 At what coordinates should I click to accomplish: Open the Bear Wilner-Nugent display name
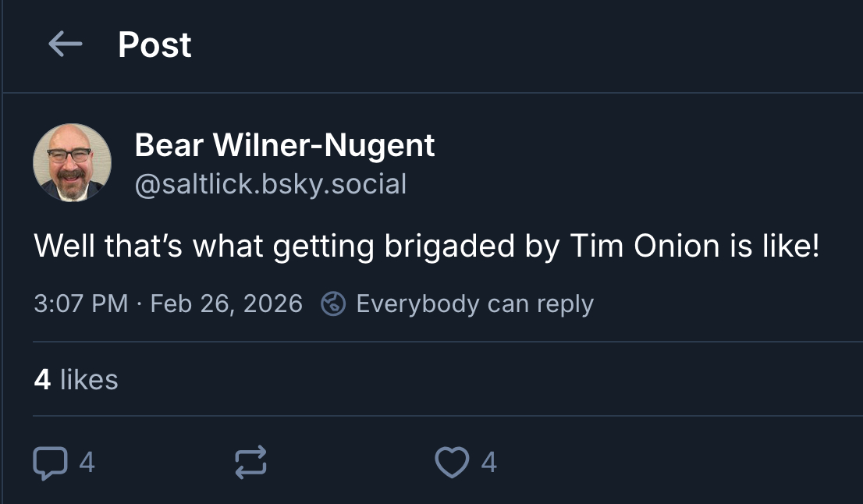pos(285,145)
